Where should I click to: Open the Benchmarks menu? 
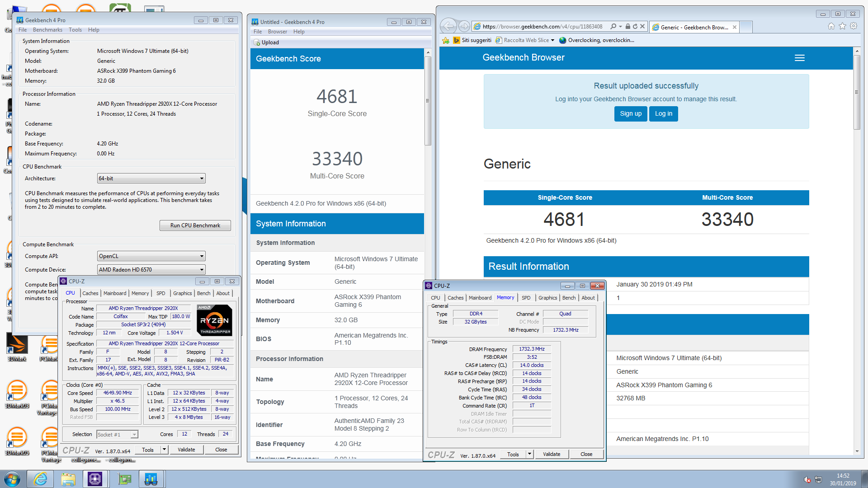point(47,30)
